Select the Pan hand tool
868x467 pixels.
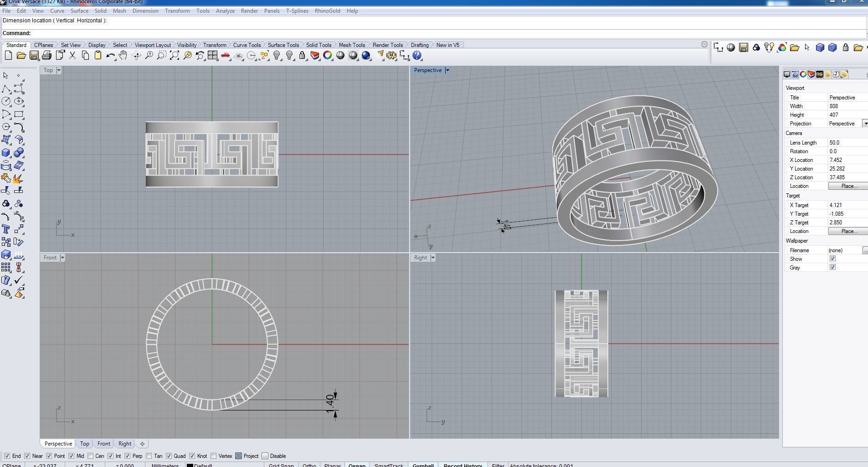pyautogui.click(x=123, y=56)
